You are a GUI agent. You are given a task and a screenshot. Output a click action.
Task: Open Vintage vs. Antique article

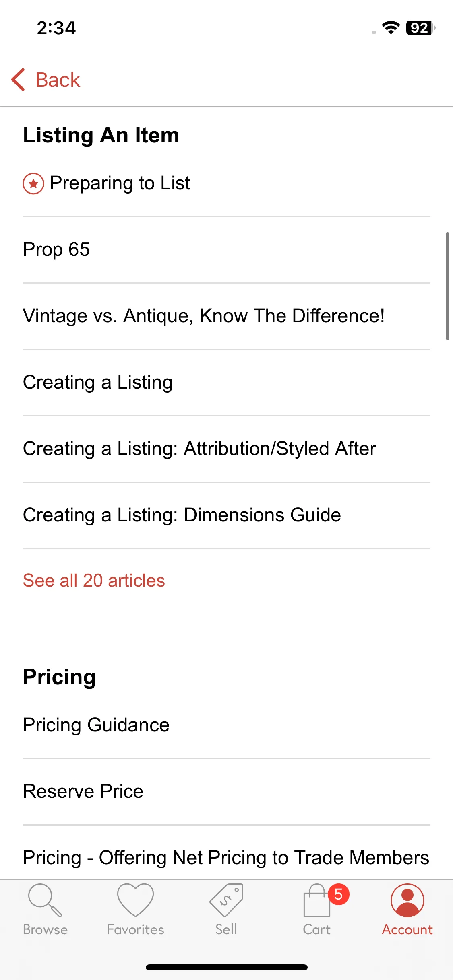tap(226, 316)
